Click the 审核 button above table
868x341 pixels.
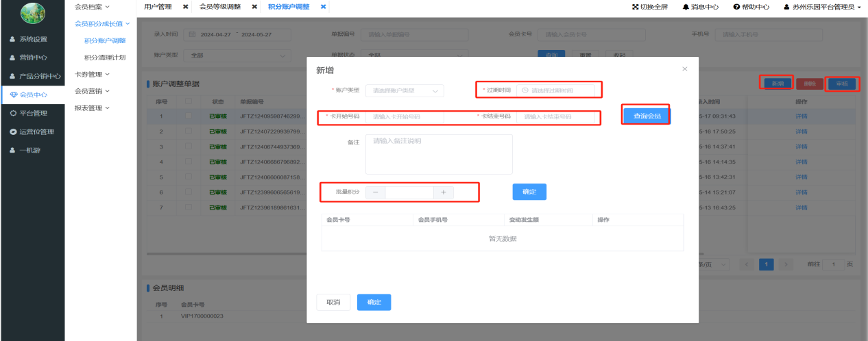tap(842, 84)
